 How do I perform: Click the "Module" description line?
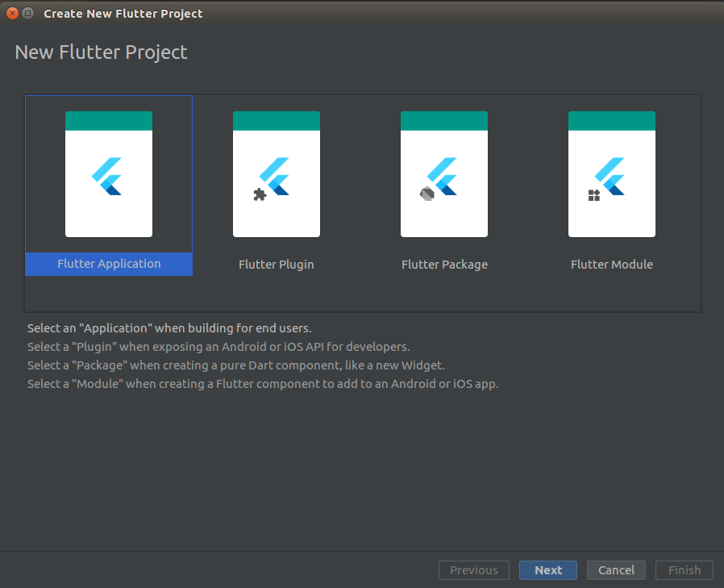[263, 384]
